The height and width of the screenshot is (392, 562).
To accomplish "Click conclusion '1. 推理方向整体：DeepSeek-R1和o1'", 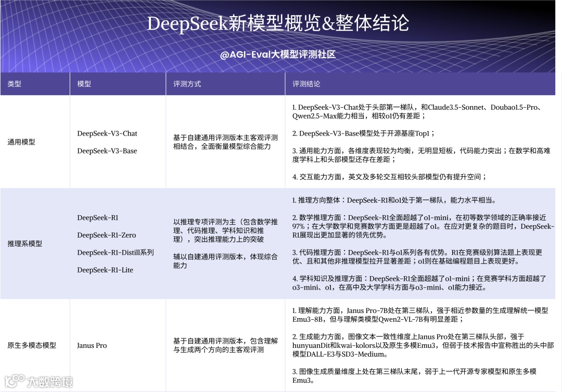I will coord(394,201).
